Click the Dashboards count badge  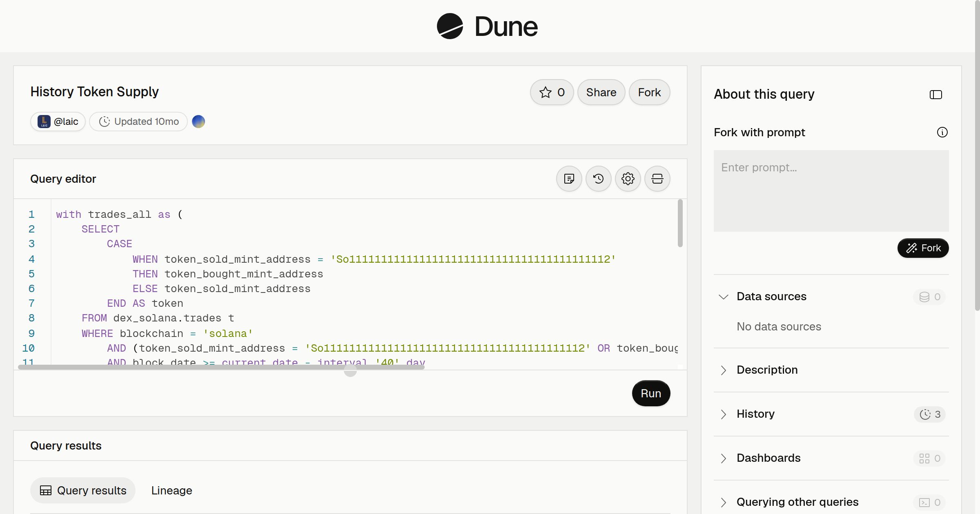pyautogui.click(x=930, y=458)
